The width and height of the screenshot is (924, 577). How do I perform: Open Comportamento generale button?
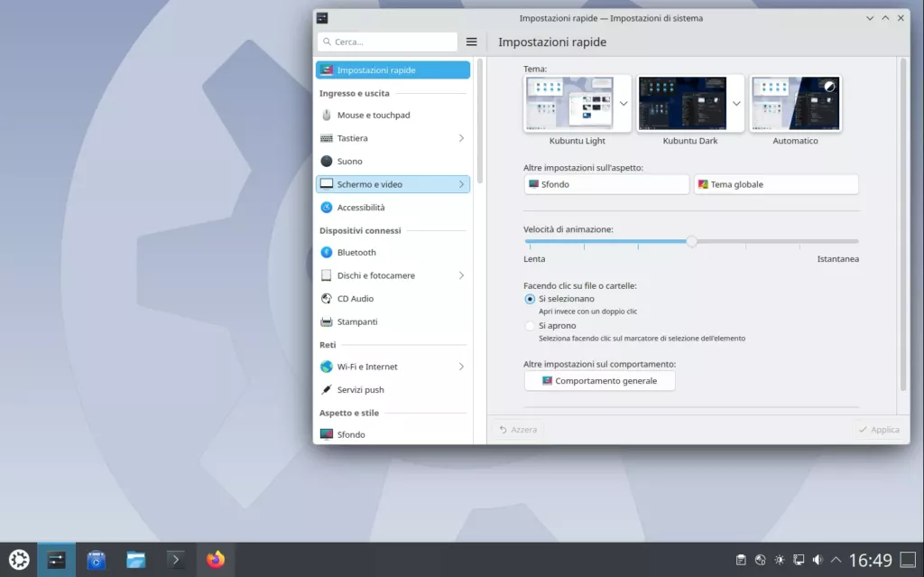[x=599, y=380]
